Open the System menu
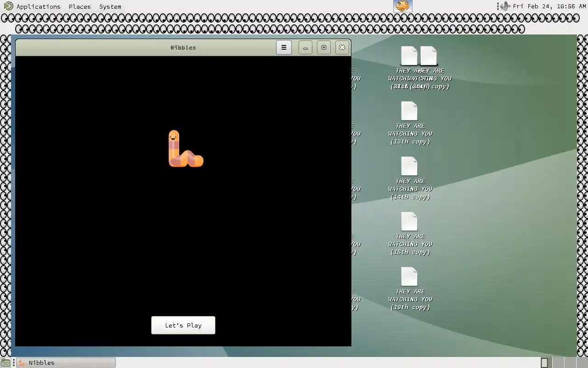 click(110, 6)
